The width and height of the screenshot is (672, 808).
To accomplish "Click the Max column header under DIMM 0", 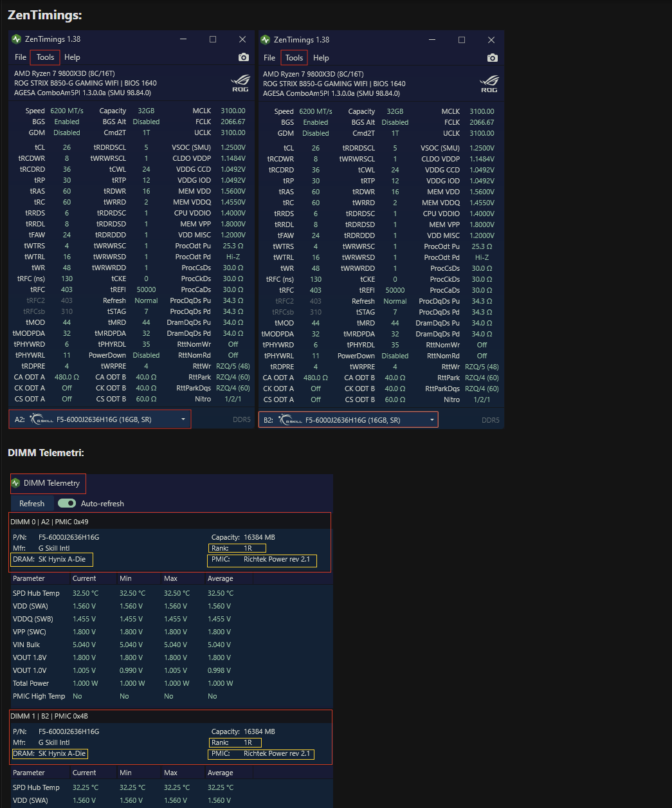I will pos(170,578).
